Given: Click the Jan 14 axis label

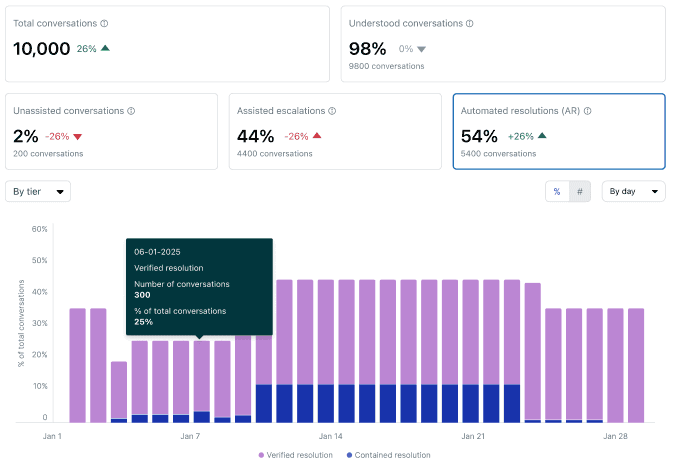Looking at the screenshot, I should coord(330,436).
